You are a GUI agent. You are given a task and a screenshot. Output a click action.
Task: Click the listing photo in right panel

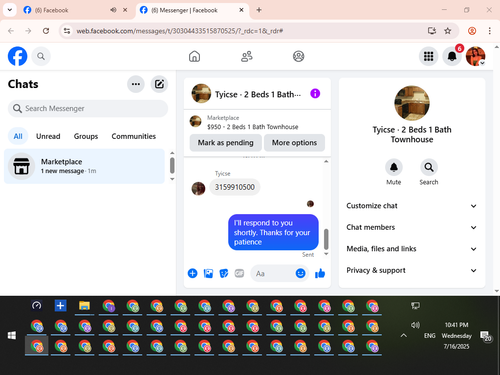tap(412, 103)
